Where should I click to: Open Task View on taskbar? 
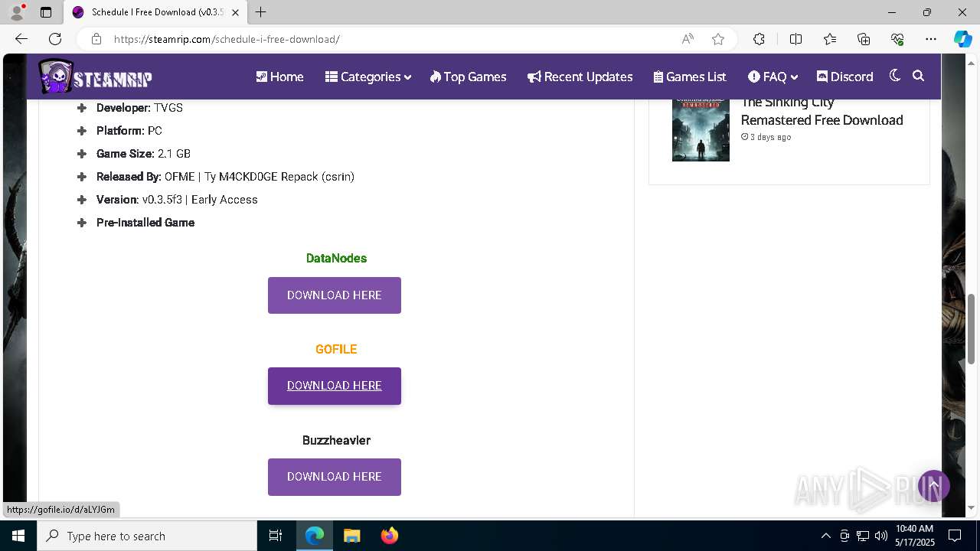pyautogui.click(x=276, y=536)
